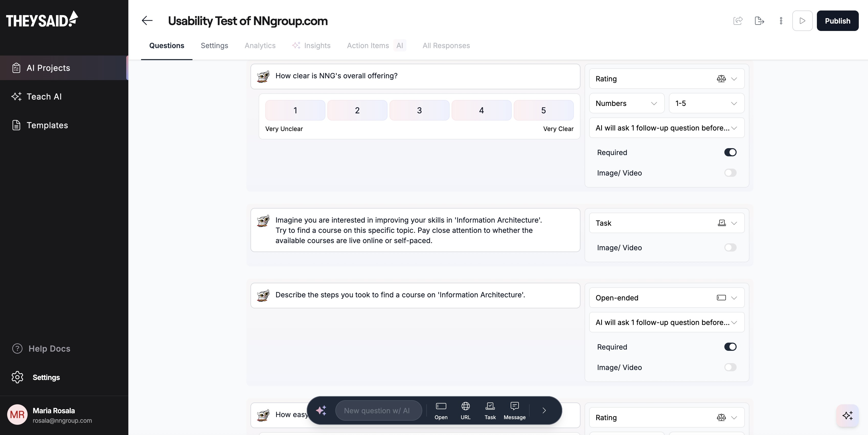View the All Responses tab
Viewport: 868px width, 435px height.
pos(446,46)
